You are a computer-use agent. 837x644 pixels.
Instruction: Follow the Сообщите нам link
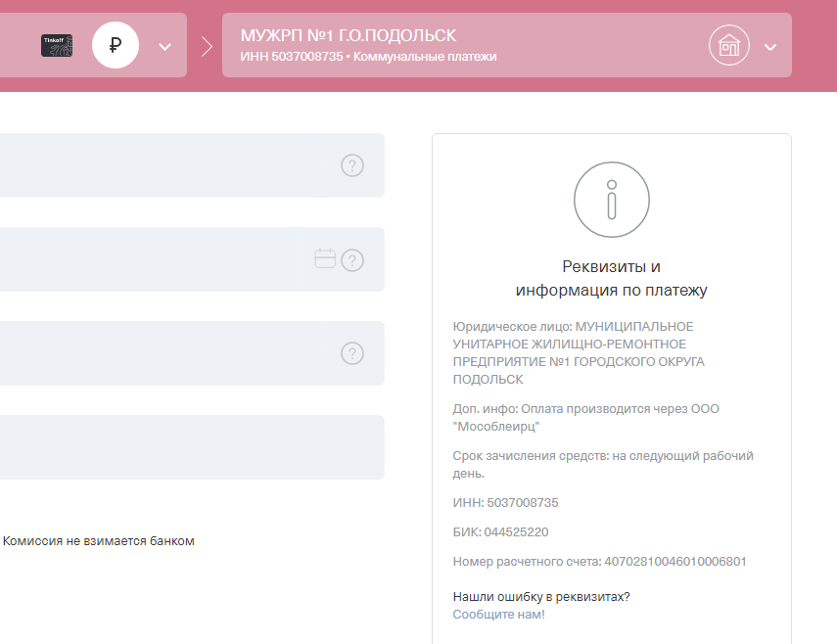(498, 615)
